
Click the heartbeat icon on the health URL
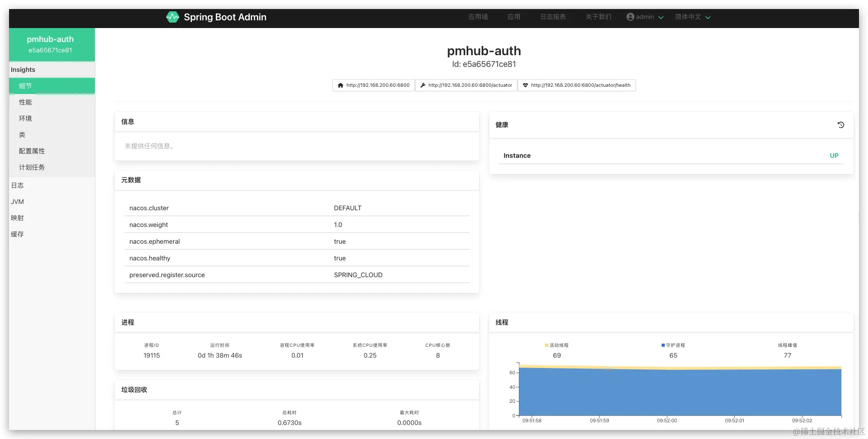point(525,85)
